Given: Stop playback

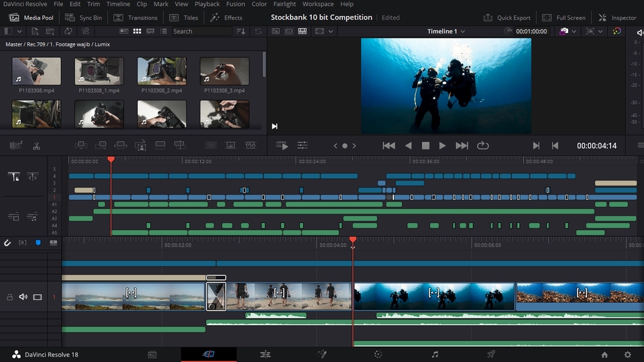Looking at the screenshot, I should tap(425, 146).
